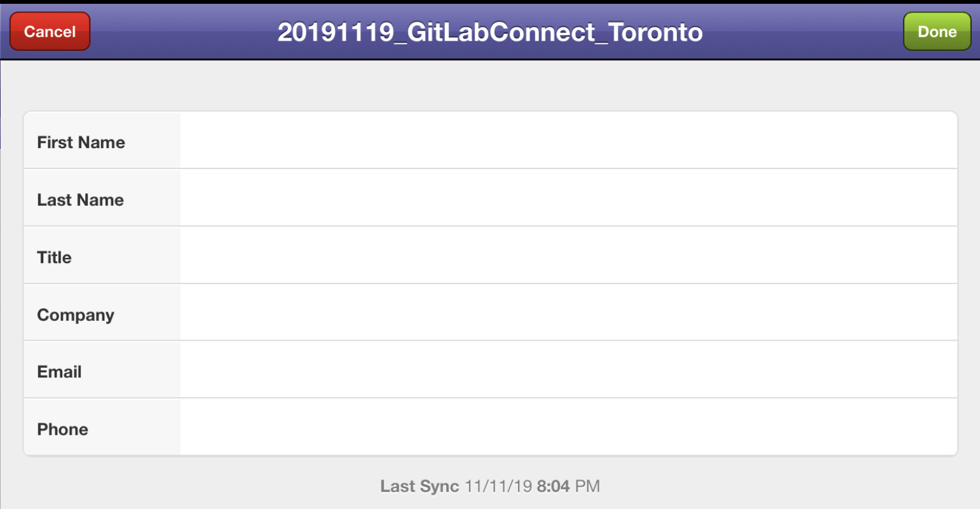Tap the green Done button
This screenshot has height=509, width=980.
tap(937, 31)
